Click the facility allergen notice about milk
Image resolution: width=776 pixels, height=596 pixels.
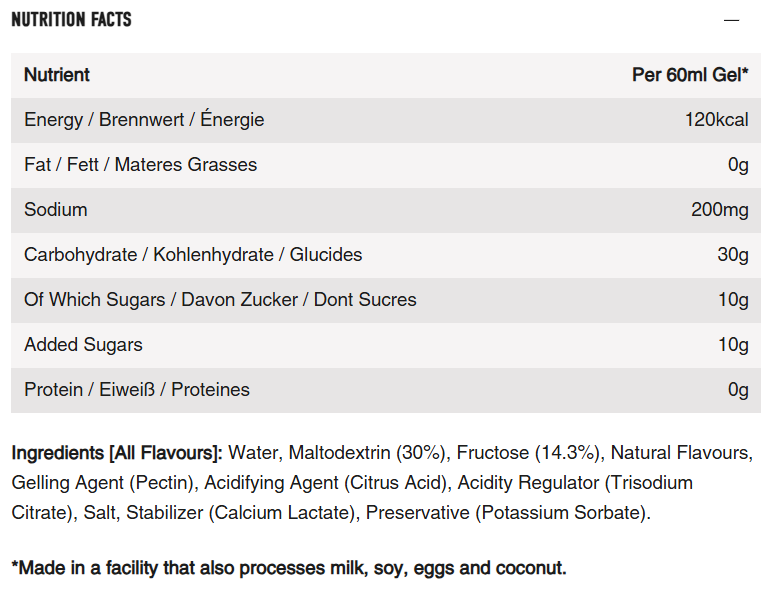point(289,568)
